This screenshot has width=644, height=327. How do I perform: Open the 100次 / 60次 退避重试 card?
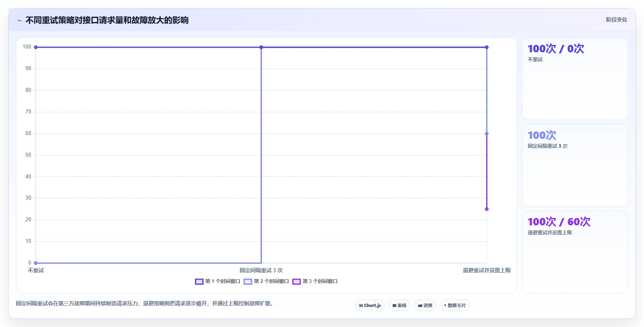[575, 252]
